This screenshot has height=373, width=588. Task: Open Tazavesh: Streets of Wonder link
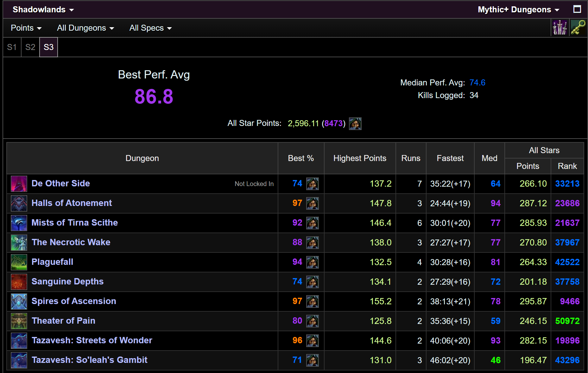[x=92, y=340]
